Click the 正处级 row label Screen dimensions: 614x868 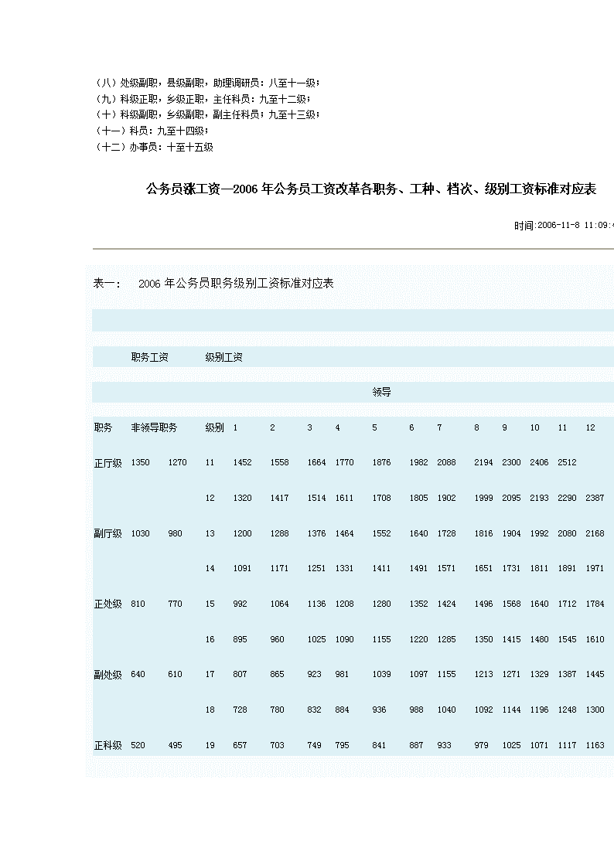108,604
